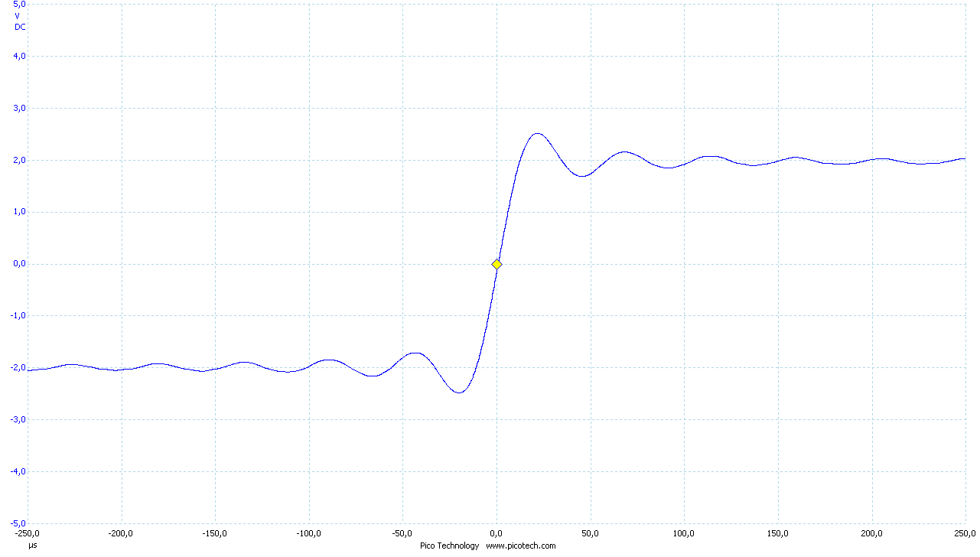Open the www.picotech.com link
Screen dimensions: 980x557
click(x=521, y=546)
